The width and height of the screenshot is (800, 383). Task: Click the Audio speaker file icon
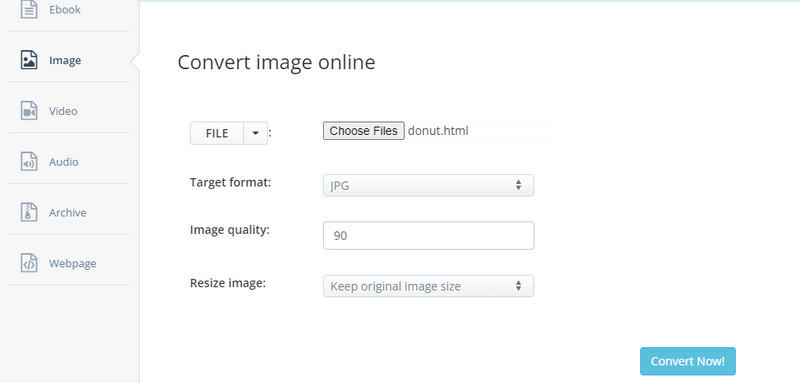coord(29,162)
